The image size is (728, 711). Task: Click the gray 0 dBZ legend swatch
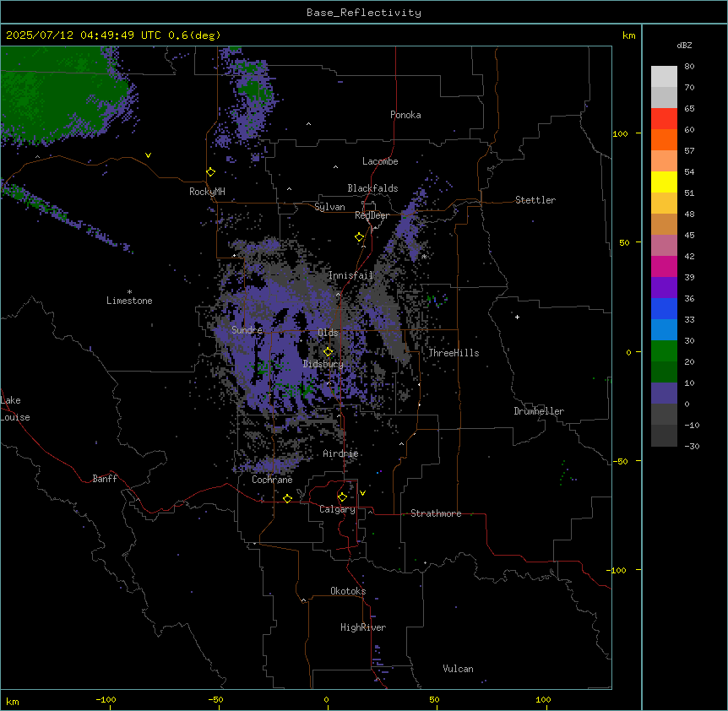(664, 415)
